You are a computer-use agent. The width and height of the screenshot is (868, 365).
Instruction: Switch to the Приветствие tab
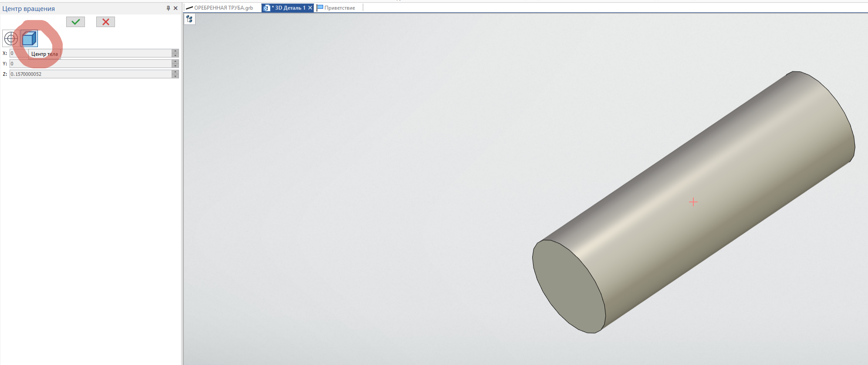[339, 8]
